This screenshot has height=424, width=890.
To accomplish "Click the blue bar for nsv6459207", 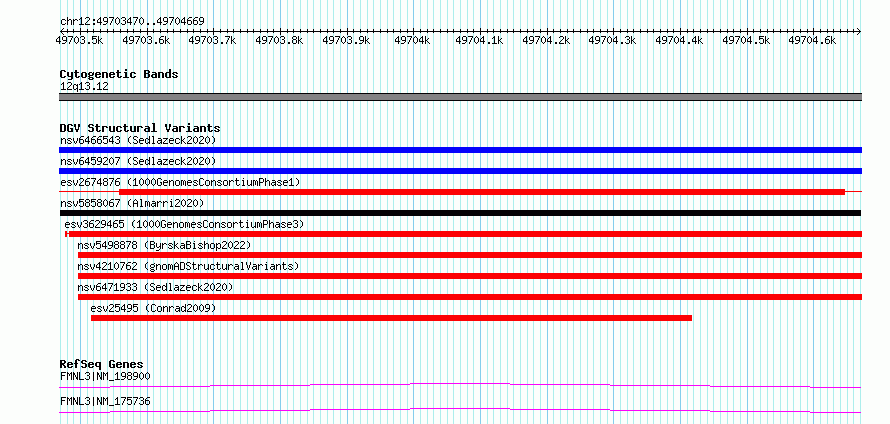I will [460, 171].
